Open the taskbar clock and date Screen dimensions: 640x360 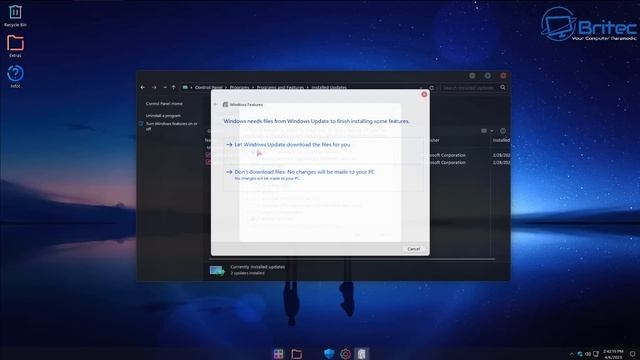coord(613,354)
